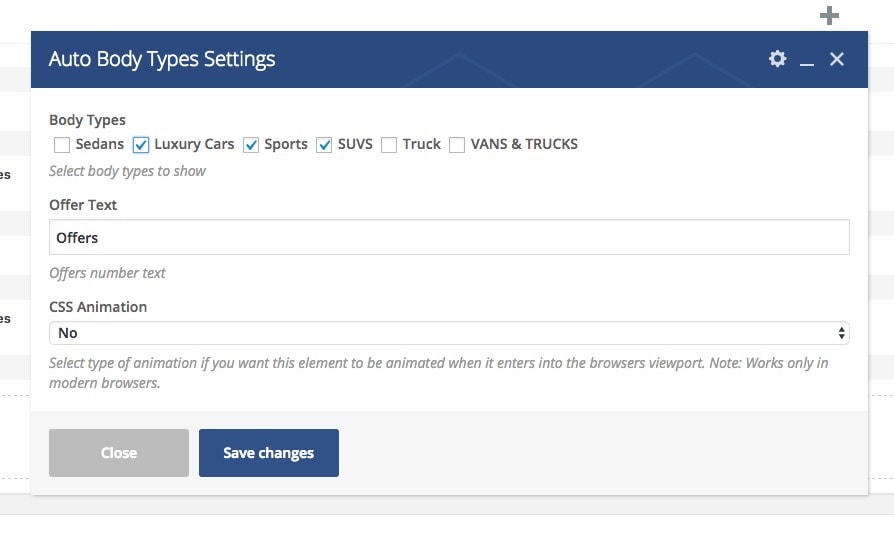
Task: Click the 'Truck' label text
Action: [x=421, y=144]
